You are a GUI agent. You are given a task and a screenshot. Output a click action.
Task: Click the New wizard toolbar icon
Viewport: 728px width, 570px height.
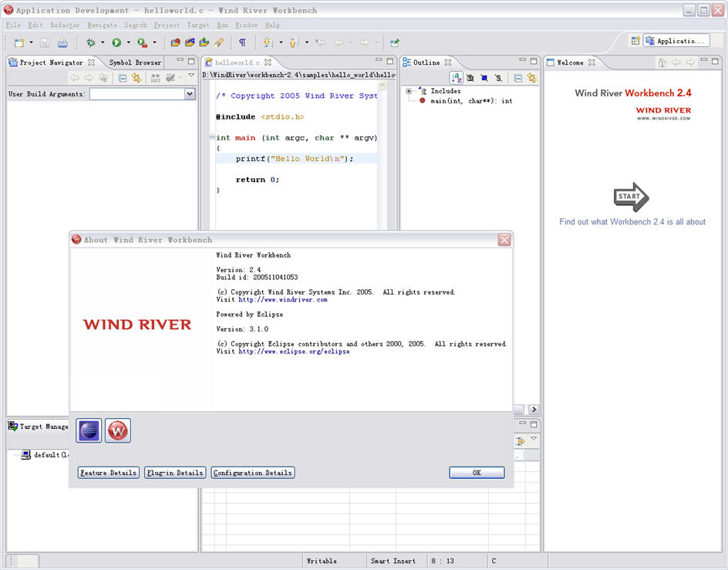coord(19,42)
